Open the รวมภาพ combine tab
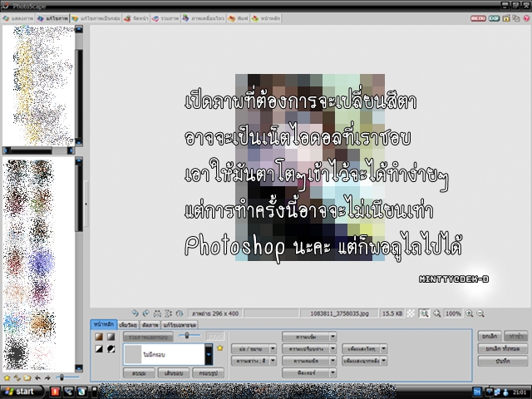 tap(165, 18)
